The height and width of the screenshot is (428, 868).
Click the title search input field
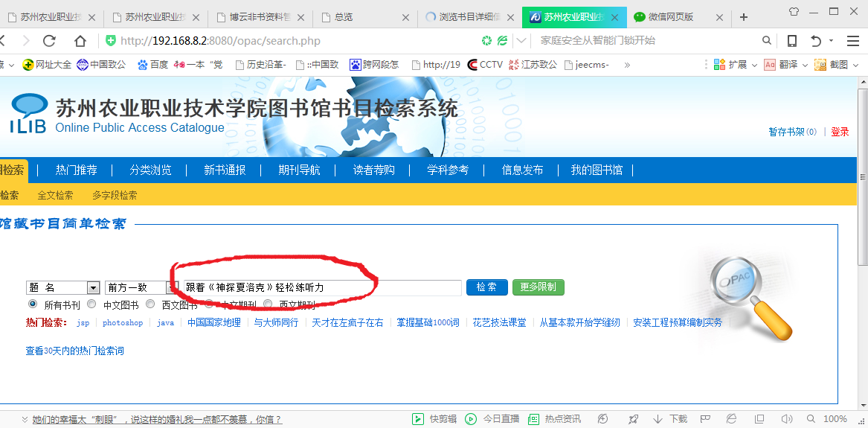320,287
